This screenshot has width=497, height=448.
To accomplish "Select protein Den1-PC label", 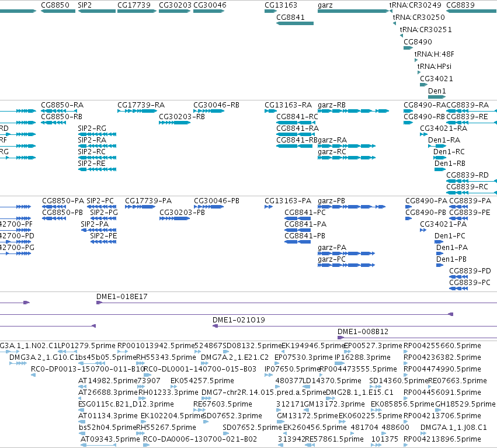I will (x=450, y=236).
